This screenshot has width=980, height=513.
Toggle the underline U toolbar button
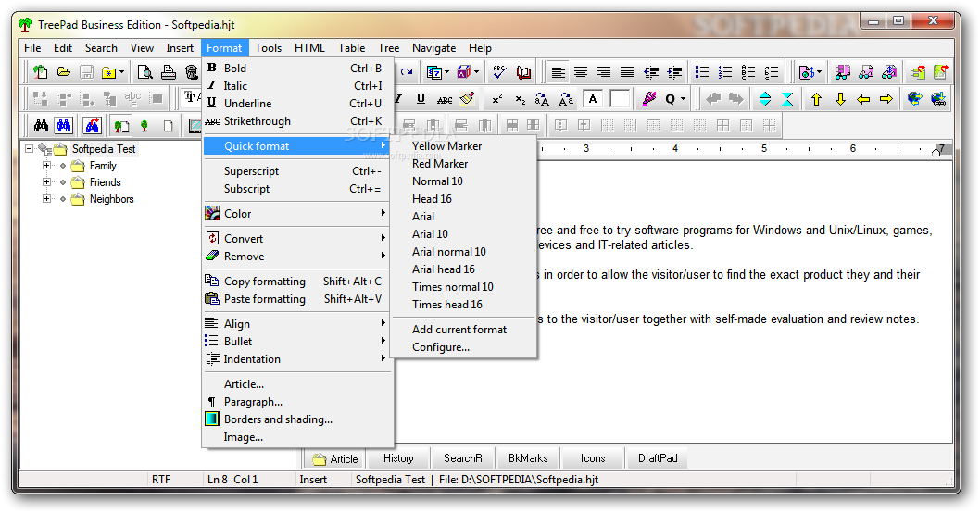click(x=421, y=99)
